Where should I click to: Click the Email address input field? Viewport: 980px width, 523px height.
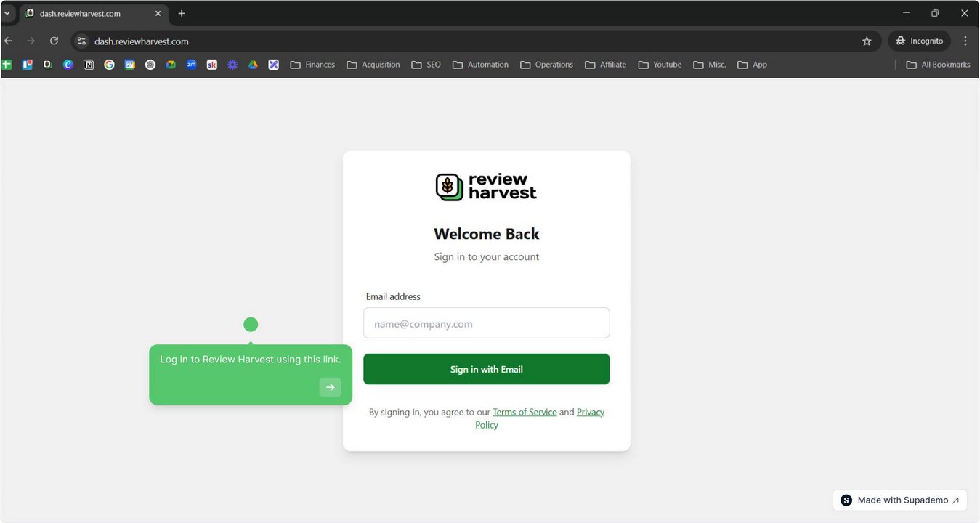point(486,323)
